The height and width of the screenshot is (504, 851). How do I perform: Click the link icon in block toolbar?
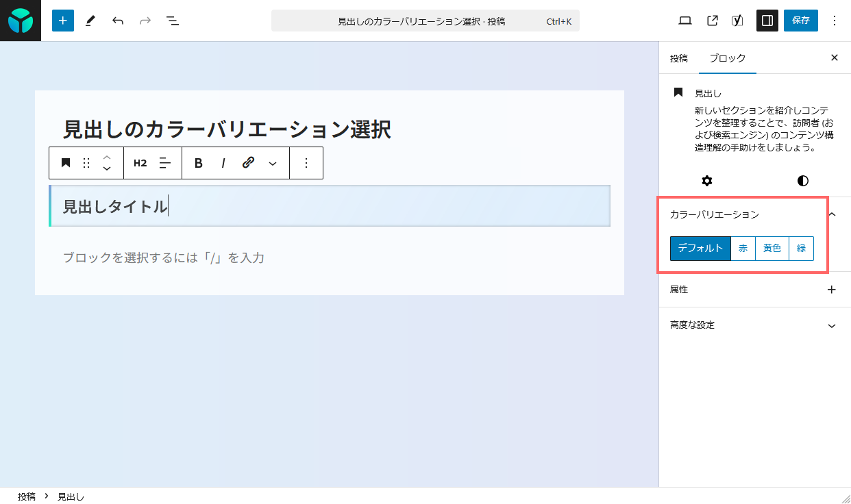[x=248, y=163]
